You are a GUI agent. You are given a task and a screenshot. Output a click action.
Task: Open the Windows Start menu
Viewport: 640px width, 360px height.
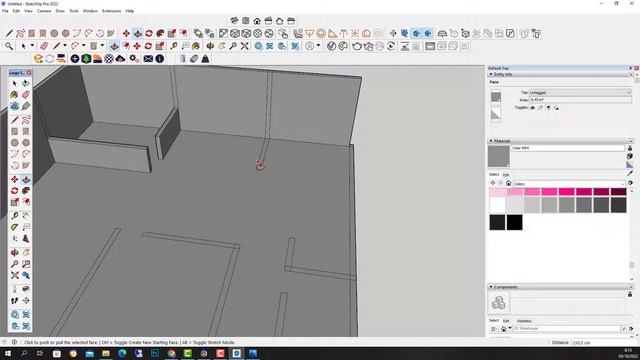coord(7,353)
